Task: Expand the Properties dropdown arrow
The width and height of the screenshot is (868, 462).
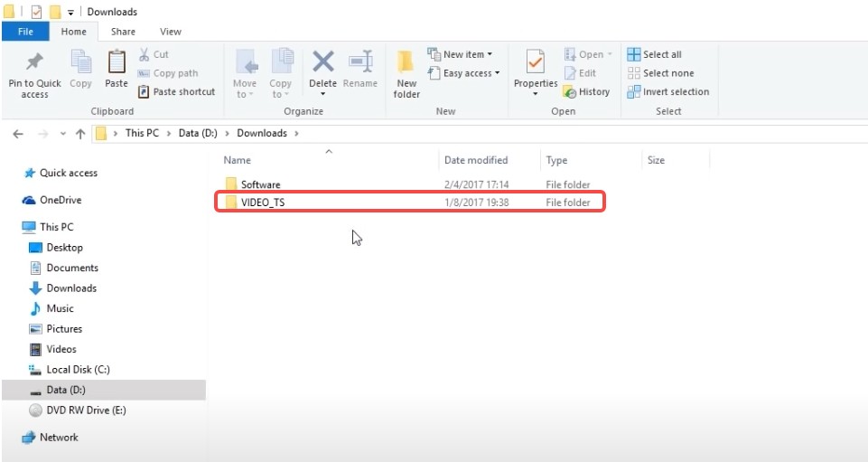Action: coord(536,94)
